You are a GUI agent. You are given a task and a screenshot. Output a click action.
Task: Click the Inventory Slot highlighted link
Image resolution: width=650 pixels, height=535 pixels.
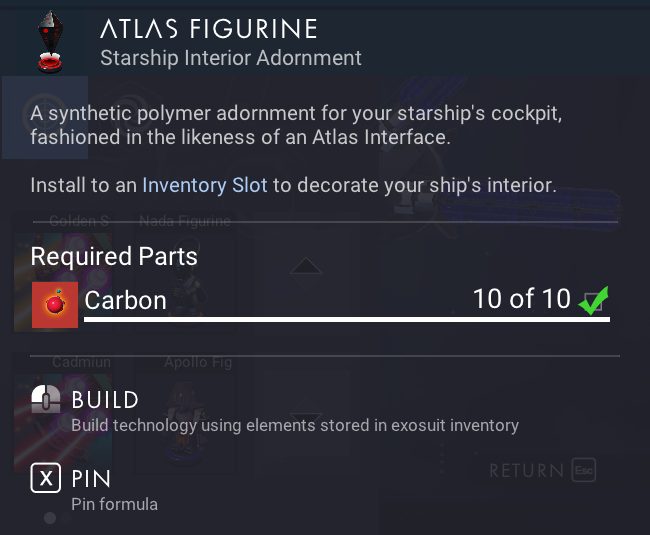pos(205,185)
